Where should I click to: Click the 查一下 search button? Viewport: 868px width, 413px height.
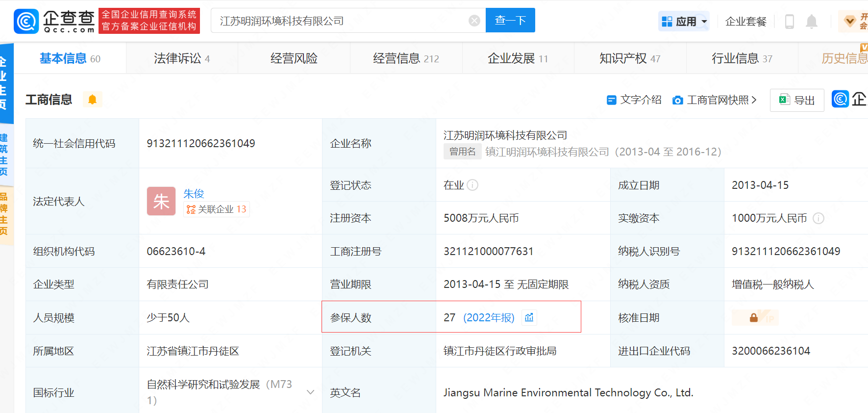coord(510,20)
